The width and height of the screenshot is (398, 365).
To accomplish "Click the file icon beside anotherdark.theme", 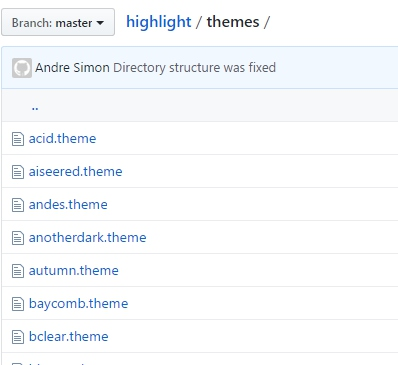I will click(x=18, y=238).
